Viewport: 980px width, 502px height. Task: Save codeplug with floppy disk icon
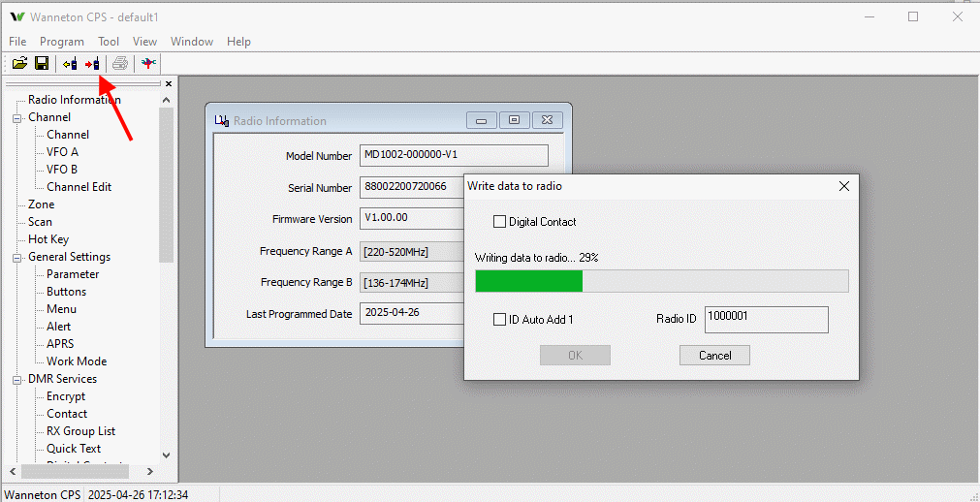point(42,63)
